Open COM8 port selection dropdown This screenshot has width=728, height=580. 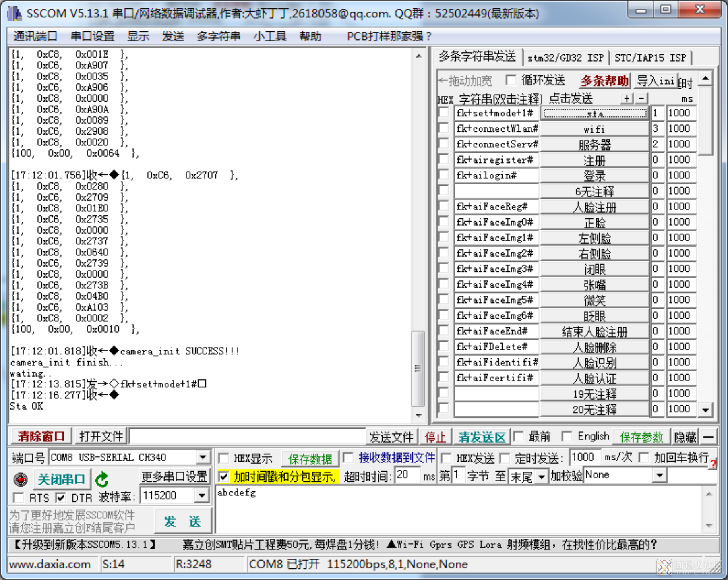coord(203,458)
